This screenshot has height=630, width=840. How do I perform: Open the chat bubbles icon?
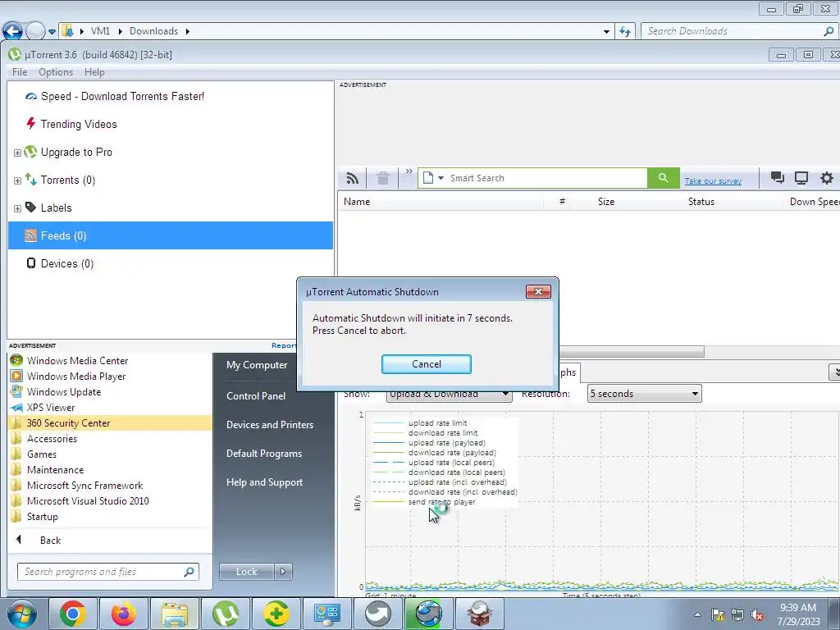click(x=778, y=178)
